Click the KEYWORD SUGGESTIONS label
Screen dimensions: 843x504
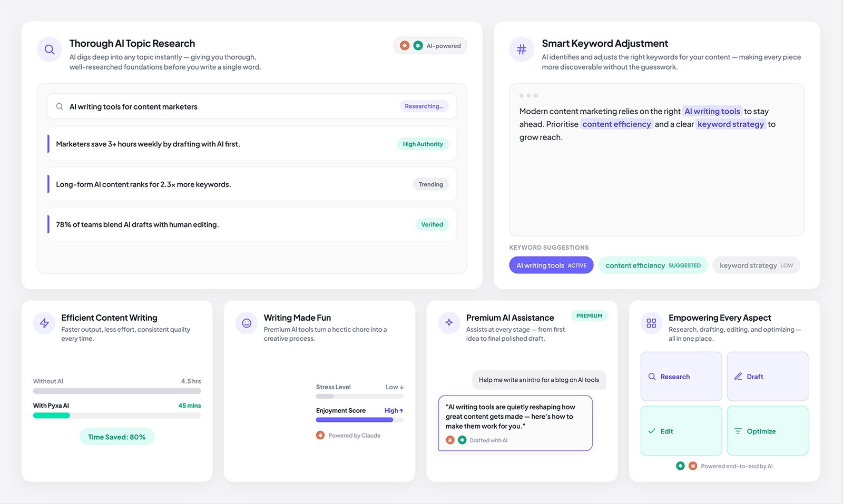549,248
